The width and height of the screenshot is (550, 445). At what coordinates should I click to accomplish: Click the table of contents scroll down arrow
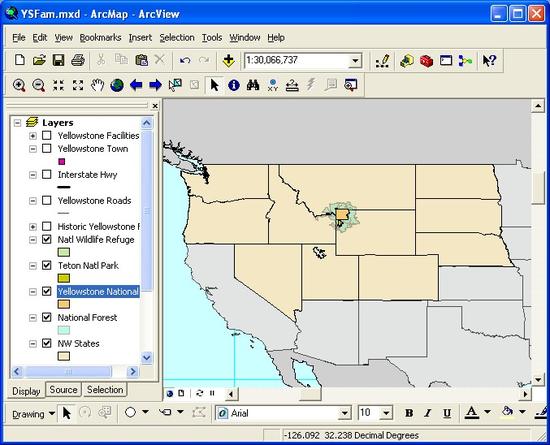[147, 358]
